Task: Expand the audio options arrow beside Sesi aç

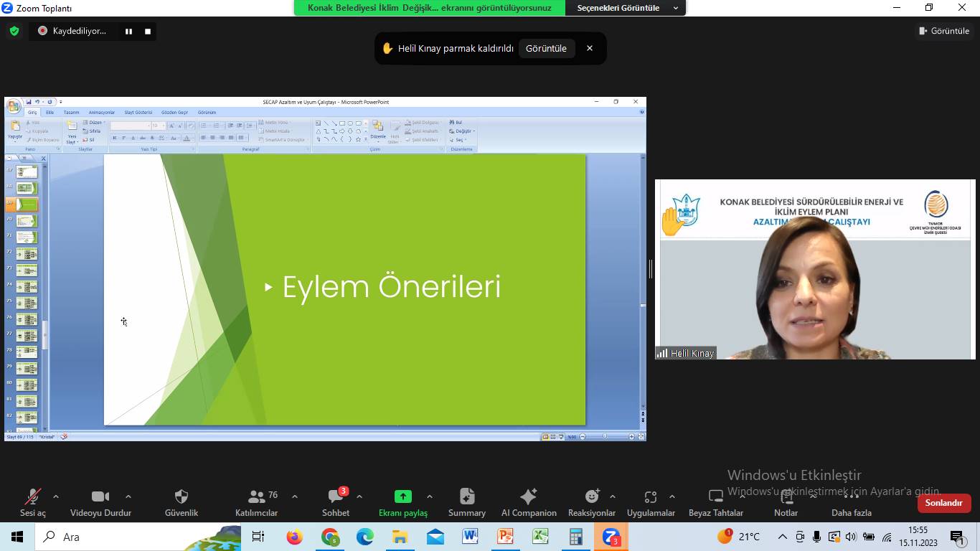Action: click(x=56, y=496)
